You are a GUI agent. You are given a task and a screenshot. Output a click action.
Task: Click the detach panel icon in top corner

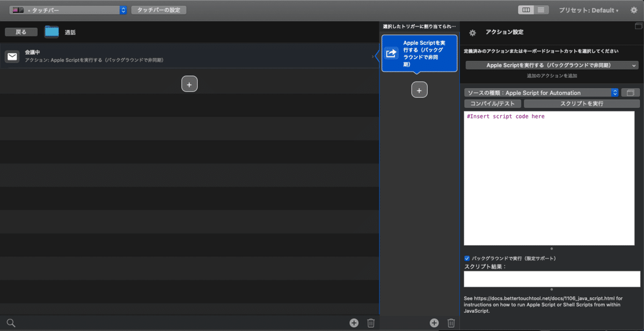638,26
